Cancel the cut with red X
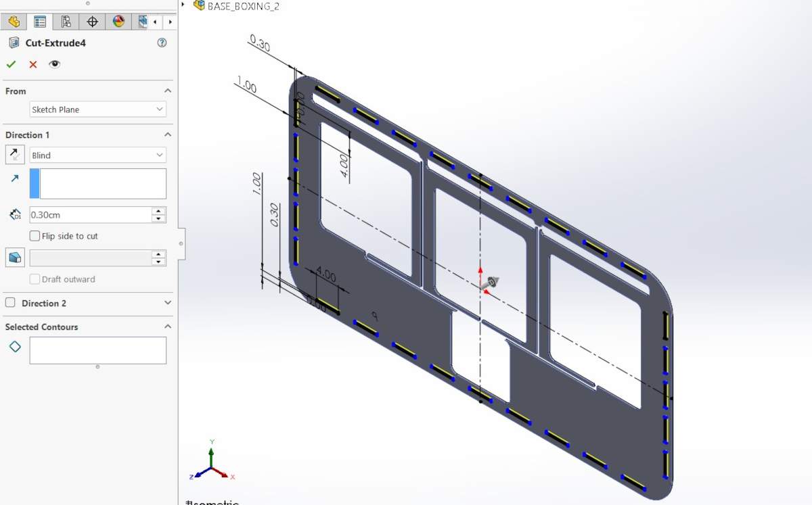This screenshot has width=812, height=505. [x=32, y=64]
